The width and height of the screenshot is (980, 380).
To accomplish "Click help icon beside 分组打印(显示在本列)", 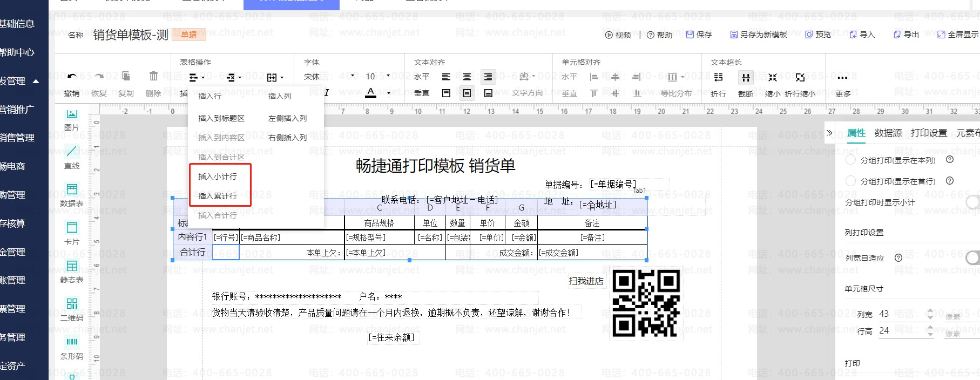I will pos(950,160).
